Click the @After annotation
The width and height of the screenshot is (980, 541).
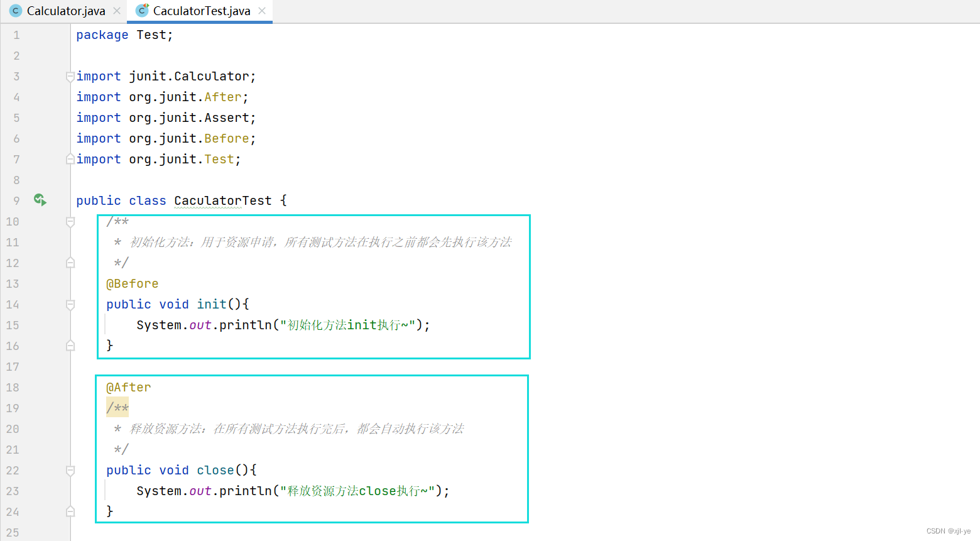[128, 387]
